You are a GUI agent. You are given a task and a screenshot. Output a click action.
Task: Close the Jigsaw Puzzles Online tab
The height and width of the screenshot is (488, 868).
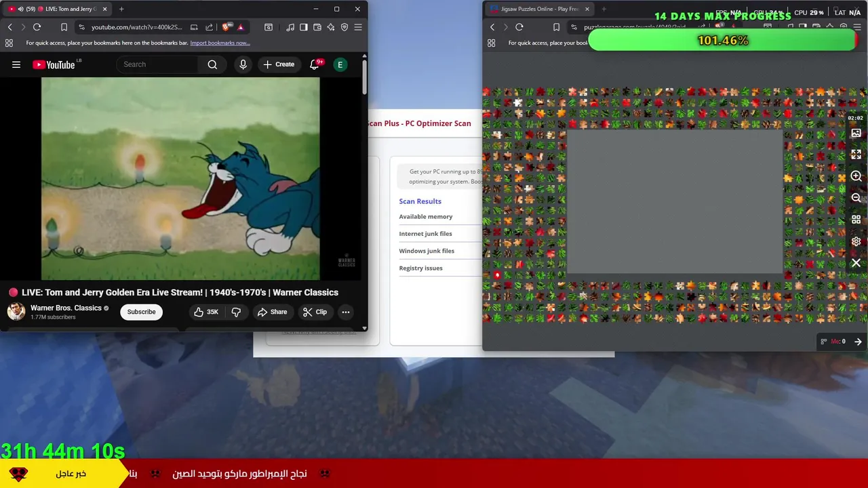pos(587,9)
